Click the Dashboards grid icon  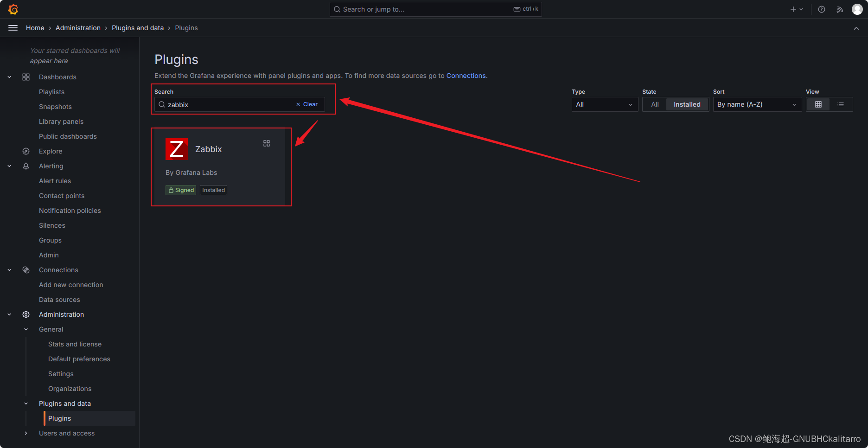(x=26, y=77)
